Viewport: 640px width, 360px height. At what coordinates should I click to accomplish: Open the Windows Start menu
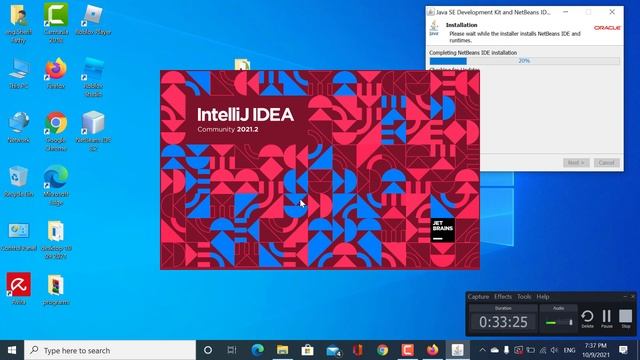pos(12,350)
